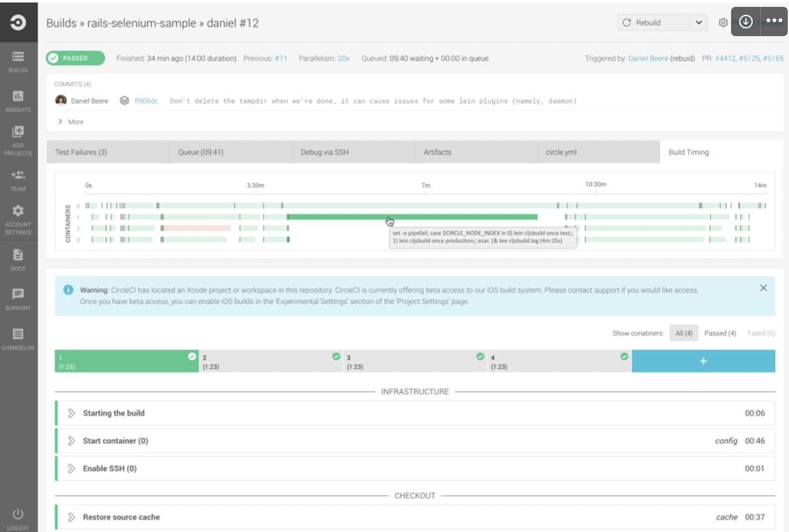Switch to Artifacts tab
The height and width of the screenshot is (532, 789).
[x=477, y=152]
